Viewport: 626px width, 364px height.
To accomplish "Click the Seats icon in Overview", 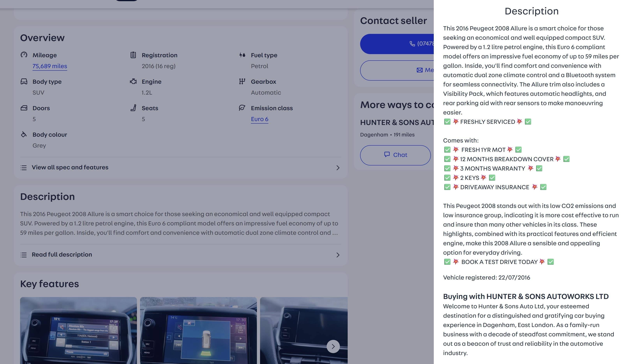I will click(133, 108).
